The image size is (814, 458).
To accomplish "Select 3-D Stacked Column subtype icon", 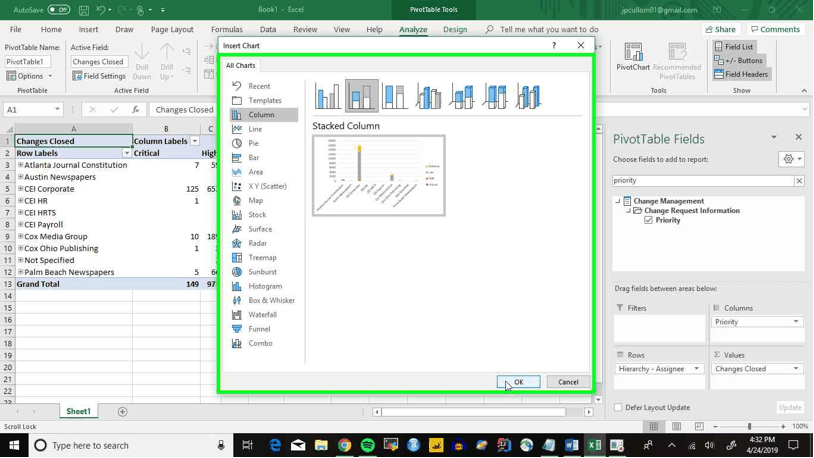I will pos(462,96).
